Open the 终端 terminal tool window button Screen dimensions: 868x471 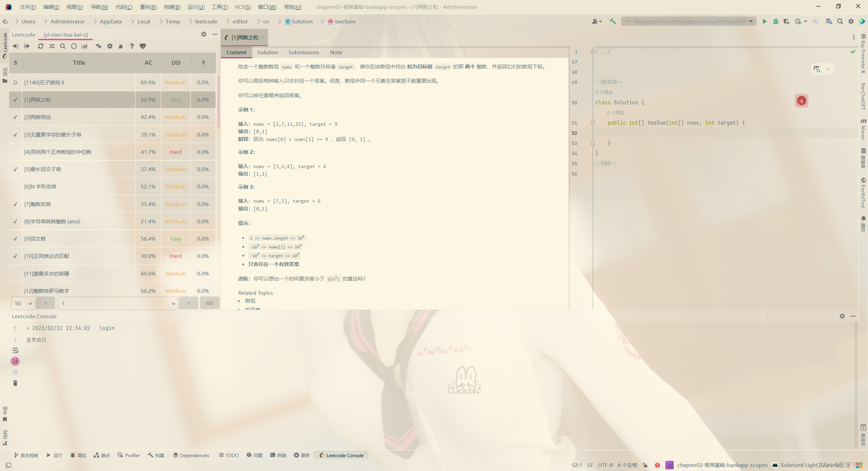pos(278,455)
